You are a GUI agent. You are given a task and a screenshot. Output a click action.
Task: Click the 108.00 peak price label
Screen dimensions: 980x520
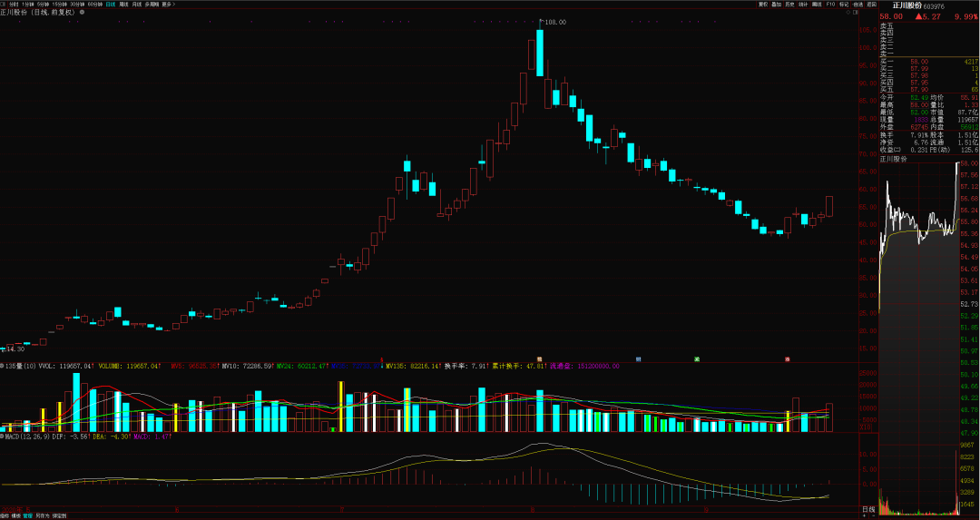(555, 22)
